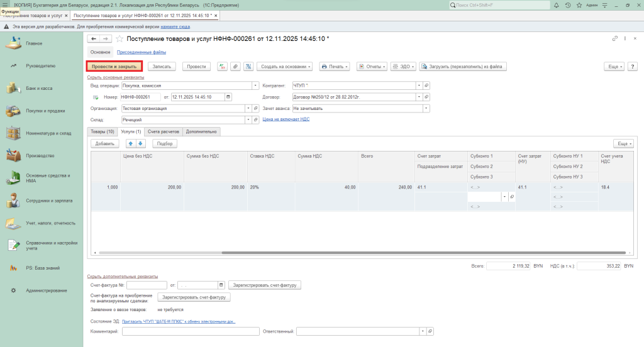Open the Счета расчетов tab
This screenshot has height=347, width=644.
(164, 131)
